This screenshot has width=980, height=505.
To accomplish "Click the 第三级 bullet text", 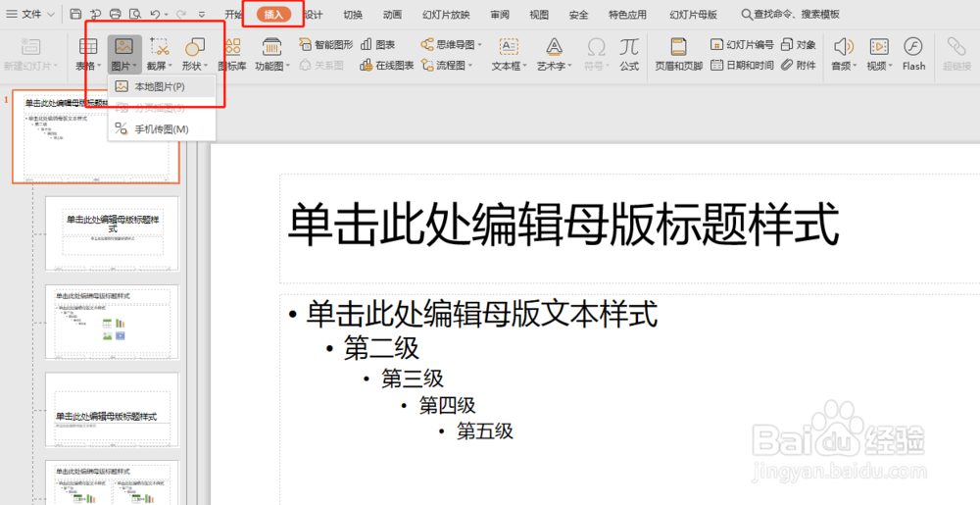I will (413, 379).
